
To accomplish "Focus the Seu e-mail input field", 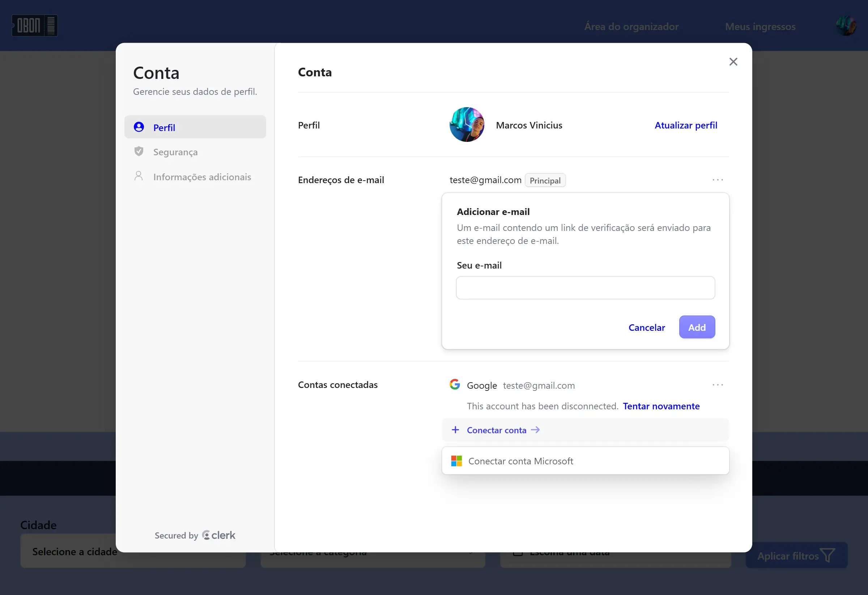I will pyautogui.click(x=585, y=288).
